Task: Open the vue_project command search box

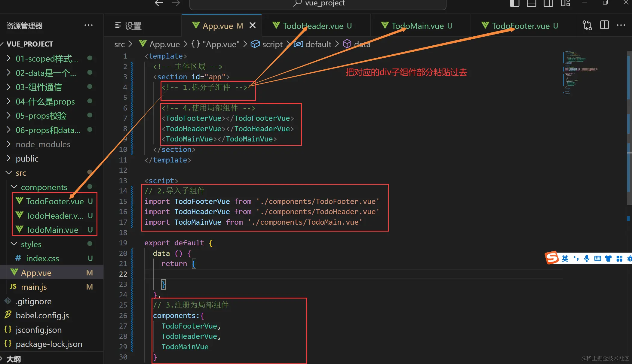Action: 318,4
